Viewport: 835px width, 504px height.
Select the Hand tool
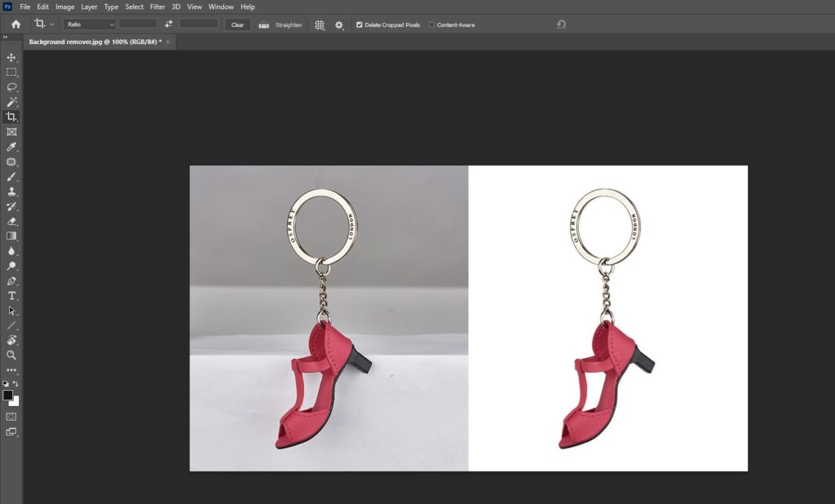11,340
